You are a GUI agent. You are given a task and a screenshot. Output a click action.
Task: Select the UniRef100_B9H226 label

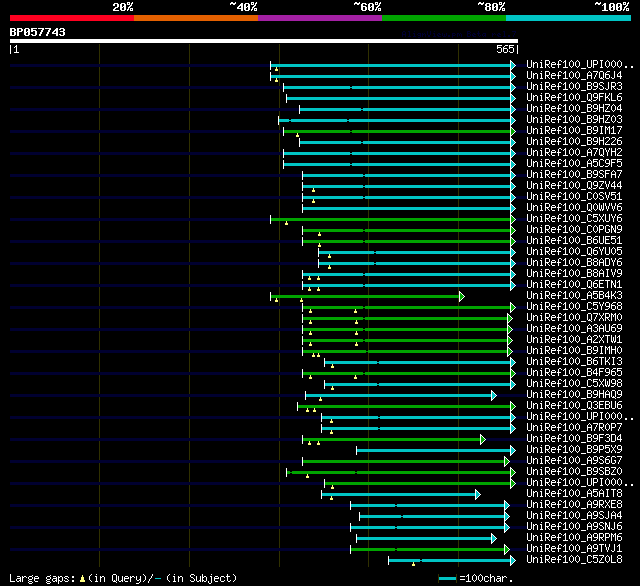[574, 142]
